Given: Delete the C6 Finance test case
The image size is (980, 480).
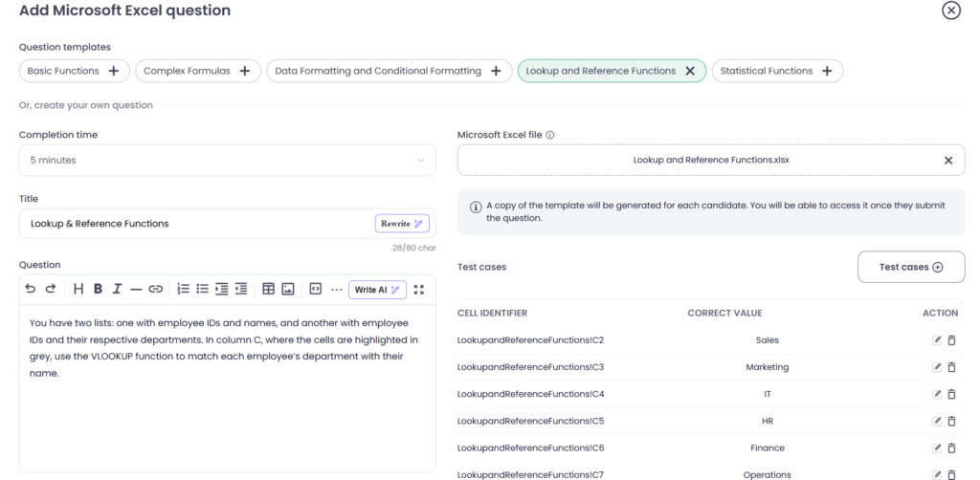Looking at the screenshot, I should [x=951, y=447].
